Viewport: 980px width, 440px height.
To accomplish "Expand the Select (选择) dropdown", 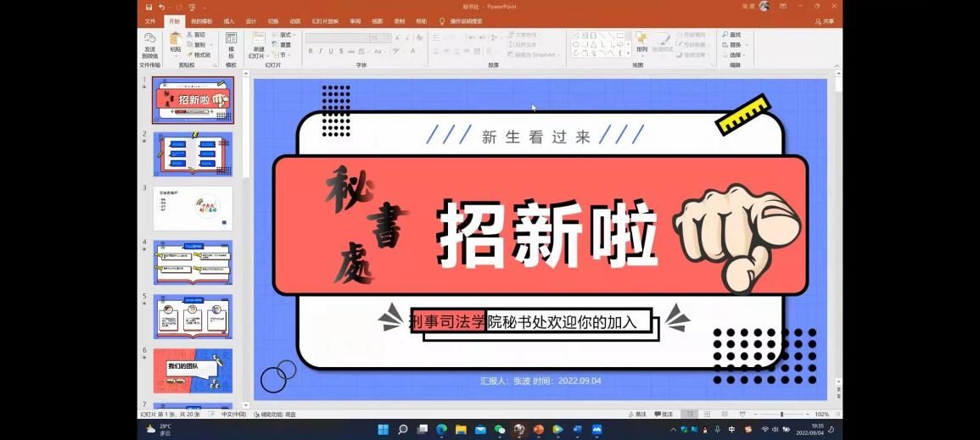I will coord(736,55).
